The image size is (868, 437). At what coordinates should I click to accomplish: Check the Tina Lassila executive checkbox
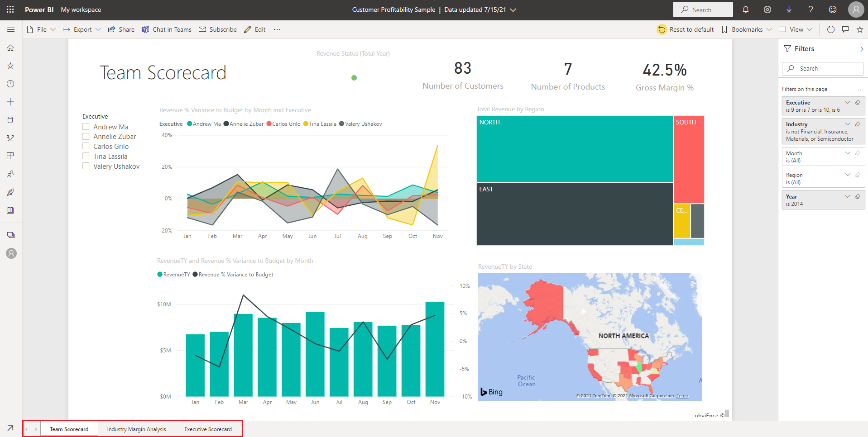86,156
